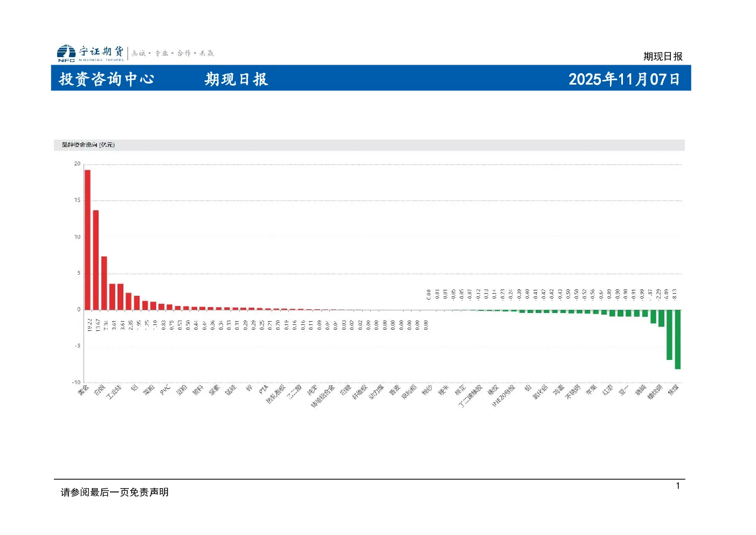Click the x-axis label 尿素
The height and width of the screenshot is (535, 756).
[214, 391]
